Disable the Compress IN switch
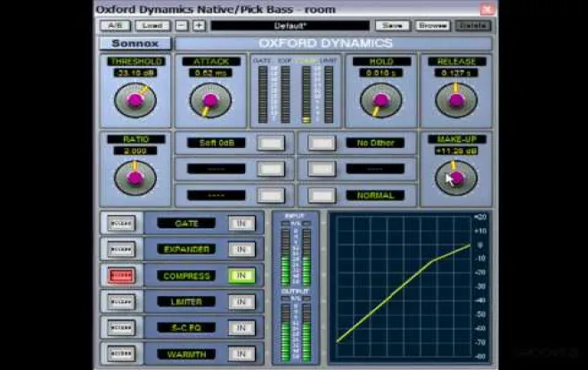 coord(241,275)
